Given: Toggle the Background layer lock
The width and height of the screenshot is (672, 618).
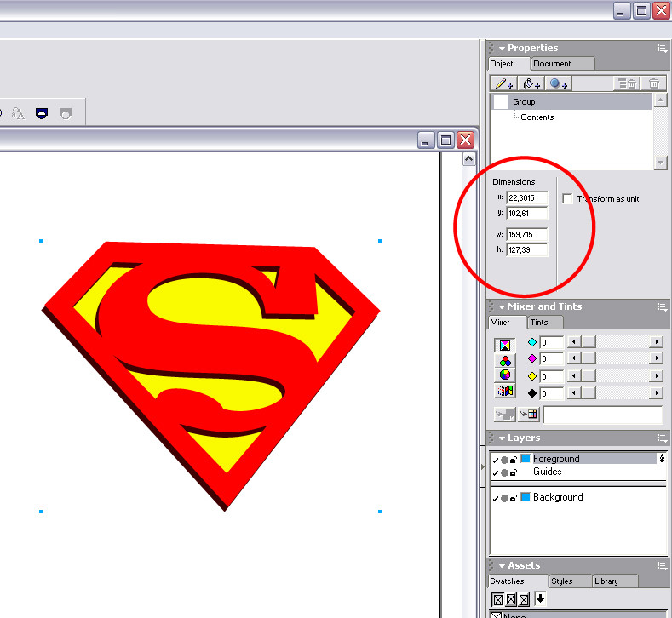Looking at the screenshot, I should pyautogui.click(x=514, y=498).
